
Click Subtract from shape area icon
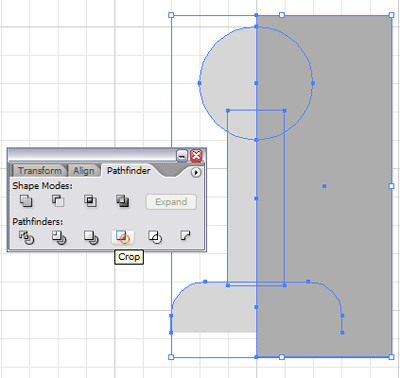(x=58, y=201)
